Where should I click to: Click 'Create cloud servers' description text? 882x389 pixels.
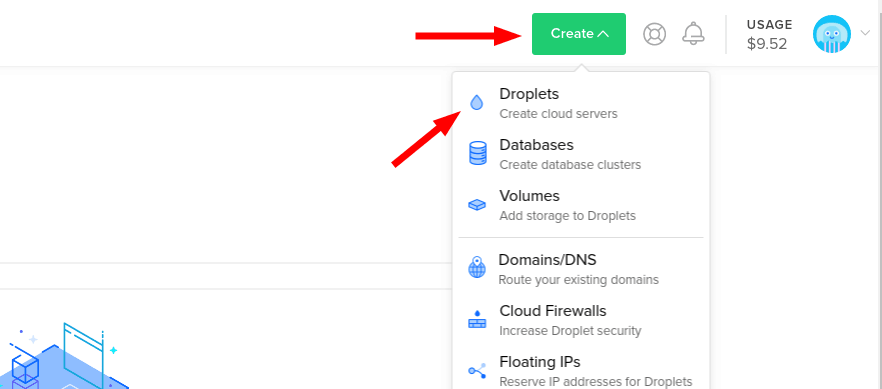point(558,114)
